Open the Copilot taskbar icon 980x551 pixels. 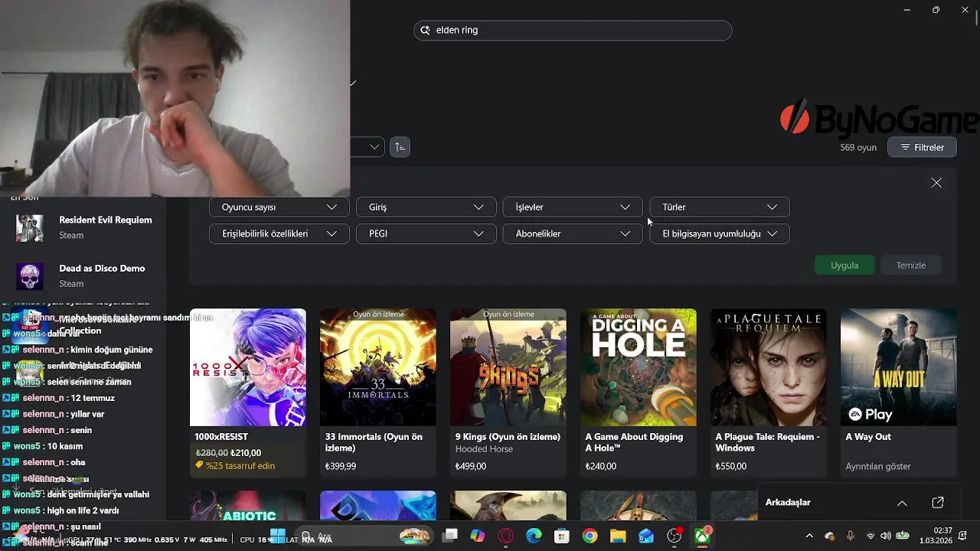(478, 536)
